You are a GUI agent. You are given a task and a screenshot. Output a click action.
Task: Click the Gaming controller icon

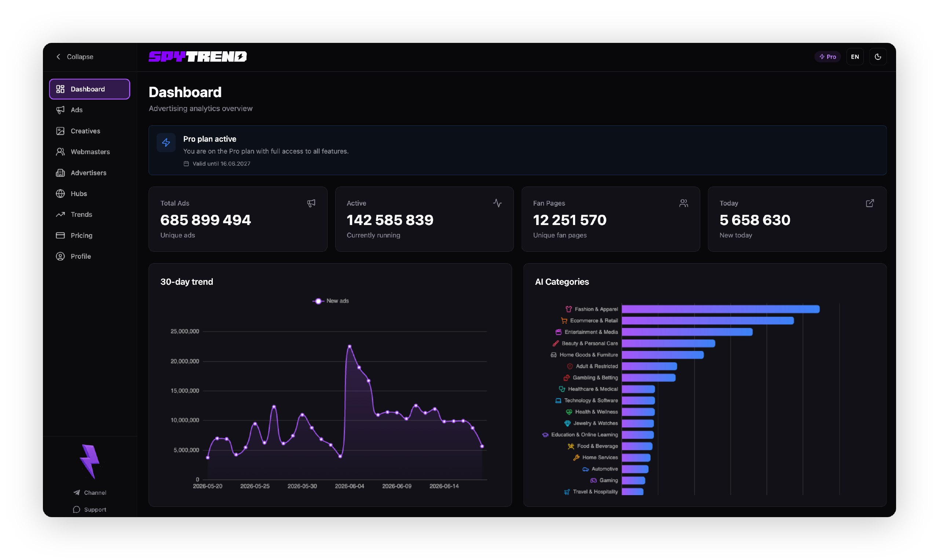point(593,480)
